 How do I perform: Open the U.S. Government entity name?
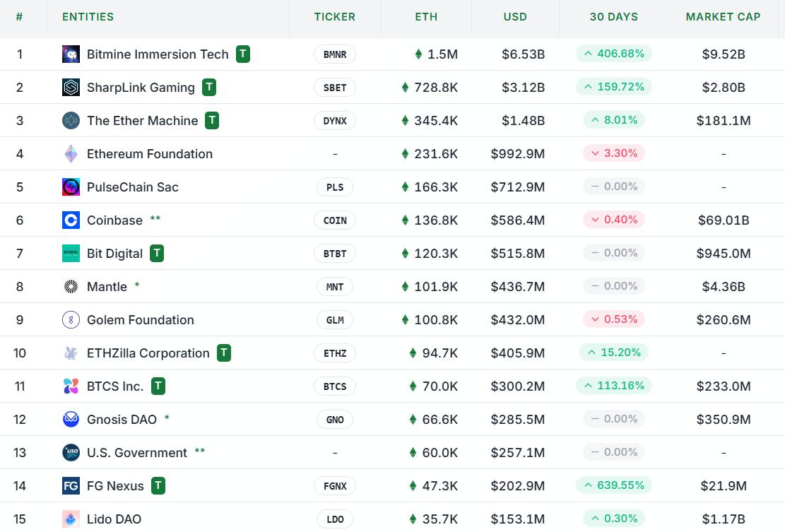click(x=136, y=453)
